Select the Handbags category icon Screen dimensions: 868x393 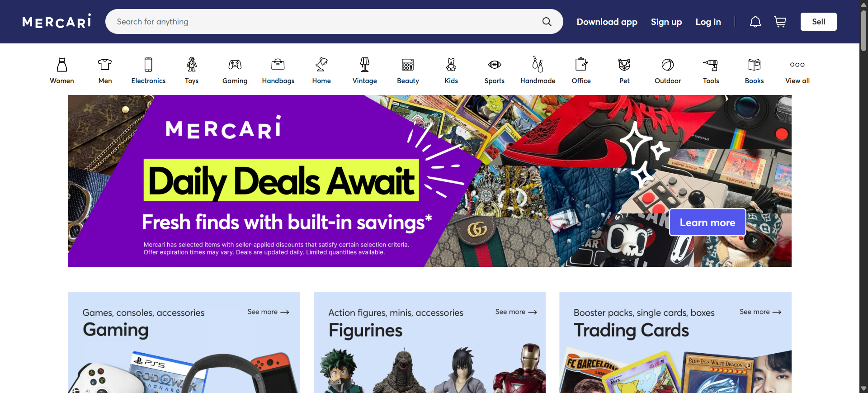tap(278, 65)
